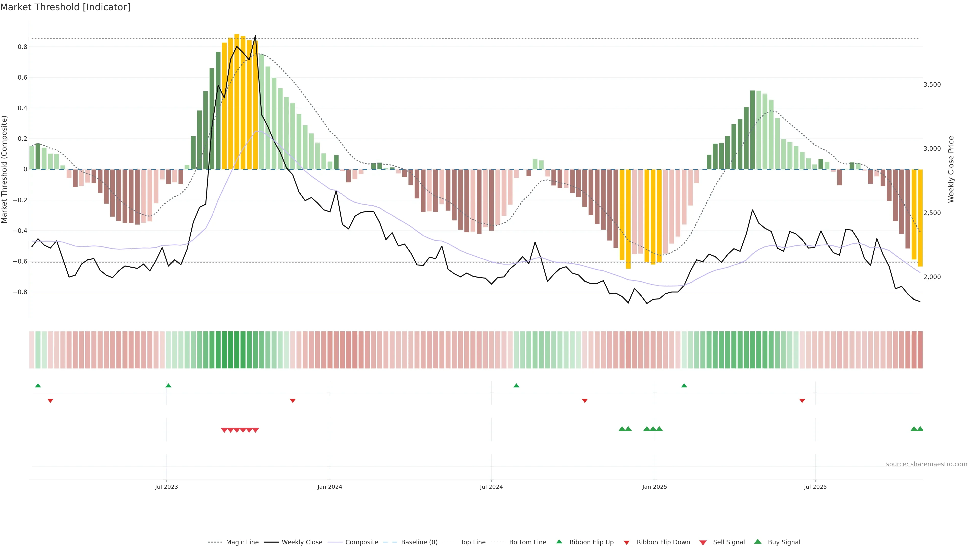Image resolution: width=980 pixels, height=551 pixels.
Task: Click the Market Threshold [Indicator] title
Action: point(65,7)
